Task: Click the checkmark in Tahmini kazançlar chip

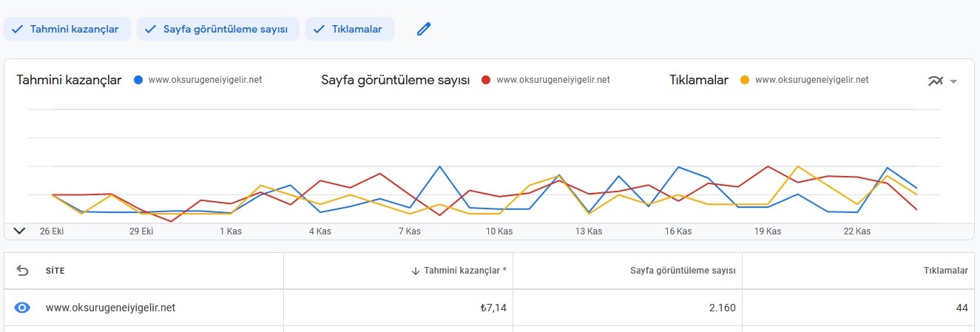Action: click(x=17, y=29)
